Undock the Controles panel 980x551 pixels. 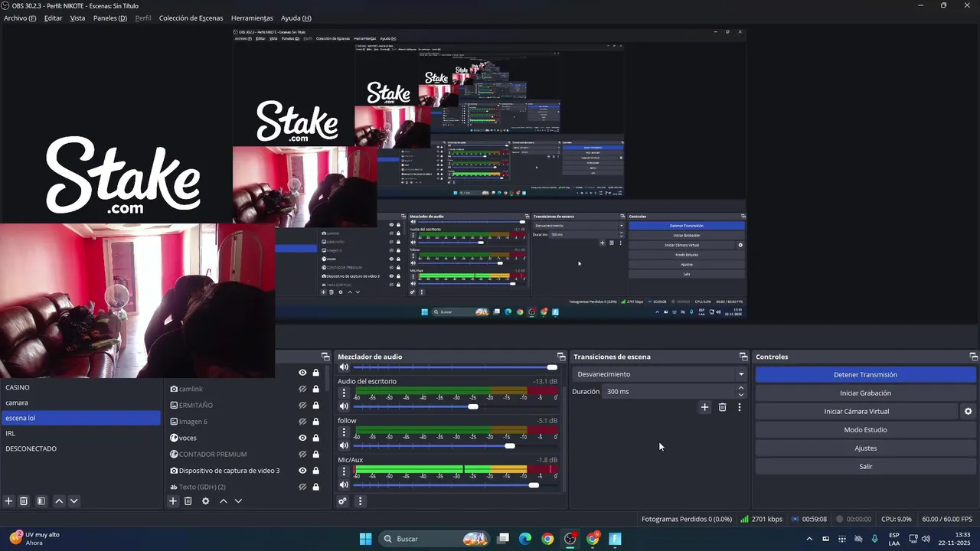point(974,357)
